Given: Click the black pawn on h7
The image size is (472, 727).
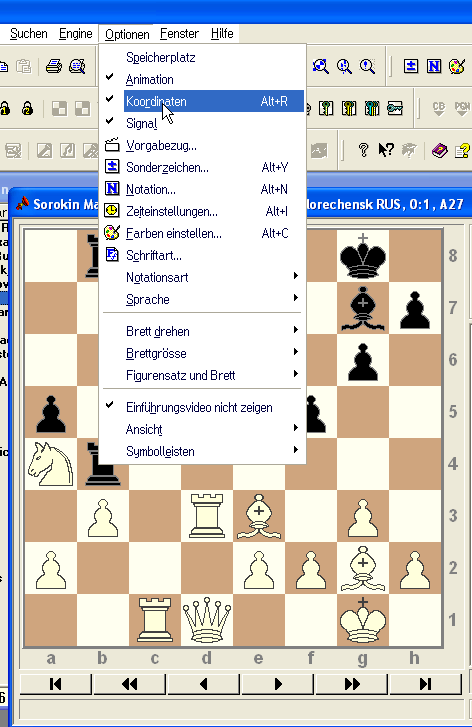Looking at the screenshot, I should click(415, 308).
